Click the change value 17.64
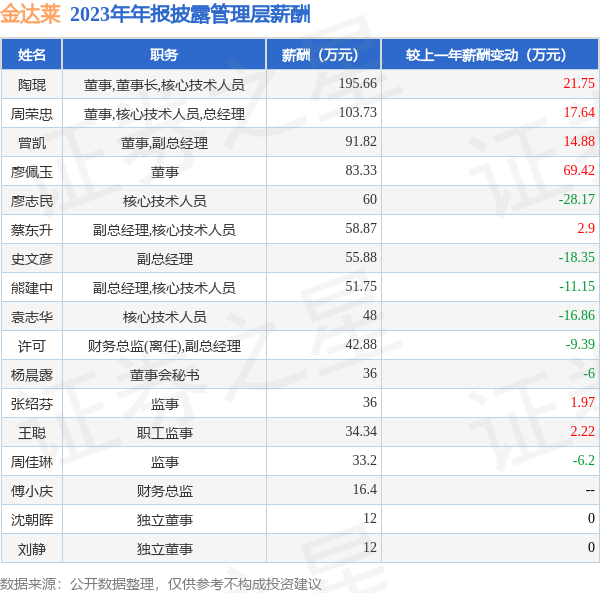Screen dimensions: 600x593 (x=579, y=112)
